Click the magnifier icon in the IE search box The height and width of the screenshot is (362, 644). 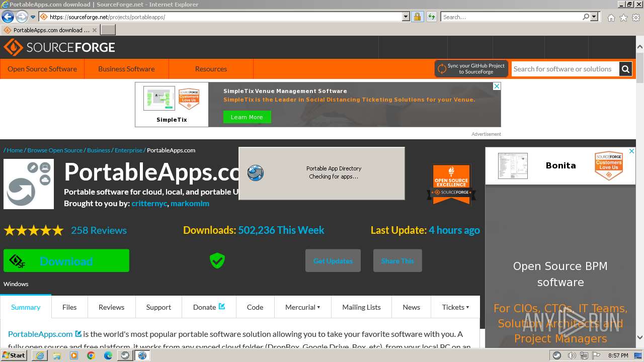(x=586, y=17)
